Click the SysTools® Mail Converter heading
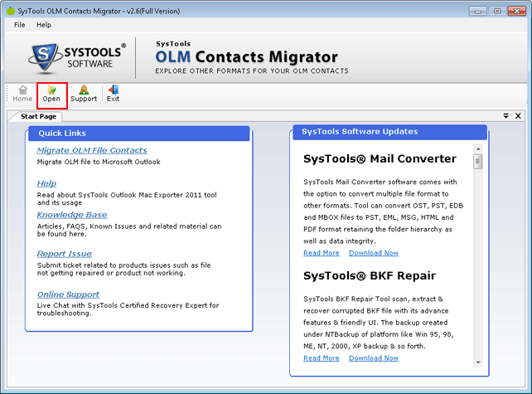 click(380, 158)
